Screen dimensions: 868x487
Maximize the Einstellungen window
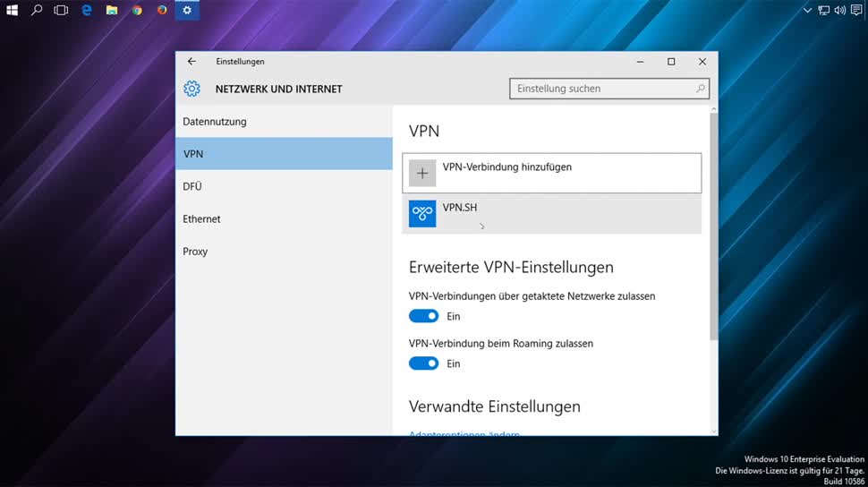tap(671, 62)
